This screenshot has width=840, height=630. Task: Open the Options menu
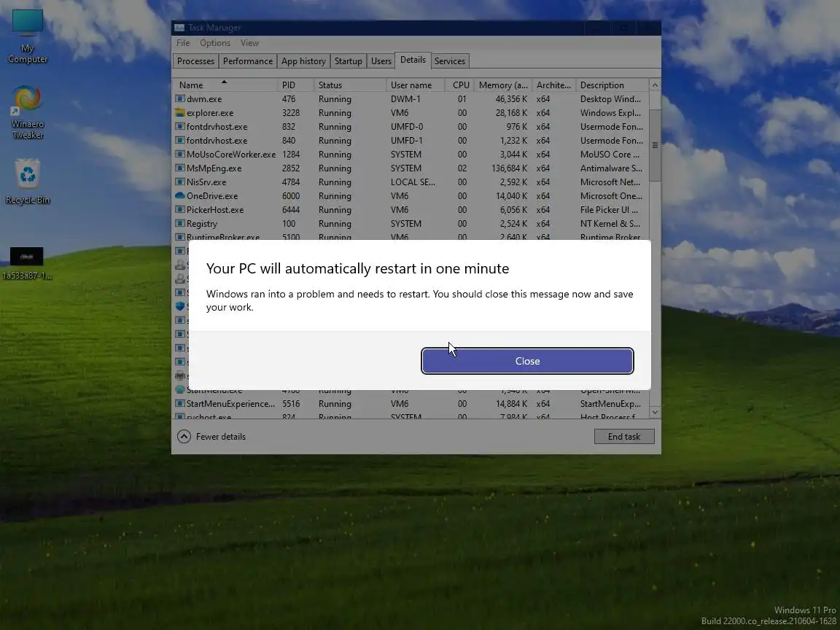point(215,43)
